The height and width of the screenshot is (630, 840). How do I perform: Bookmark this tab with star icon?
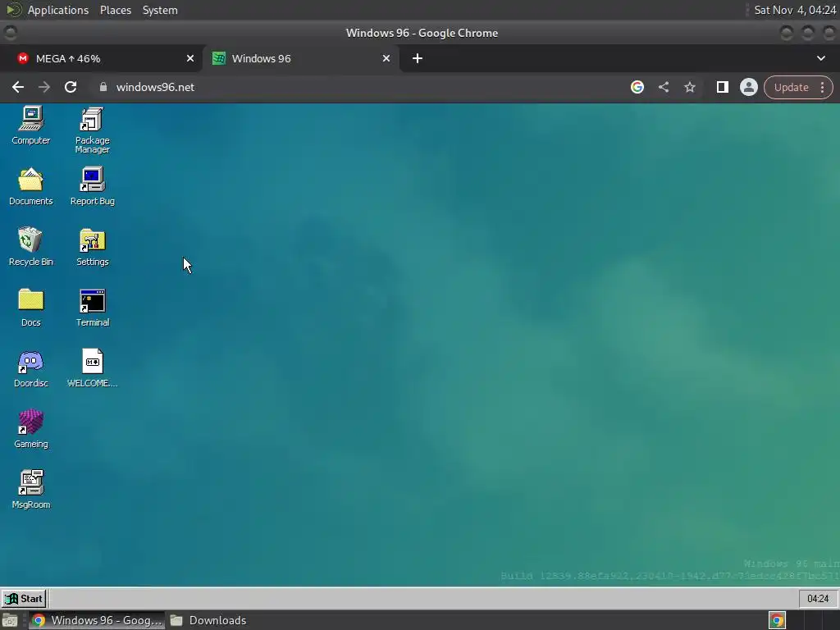click(689, 87)
